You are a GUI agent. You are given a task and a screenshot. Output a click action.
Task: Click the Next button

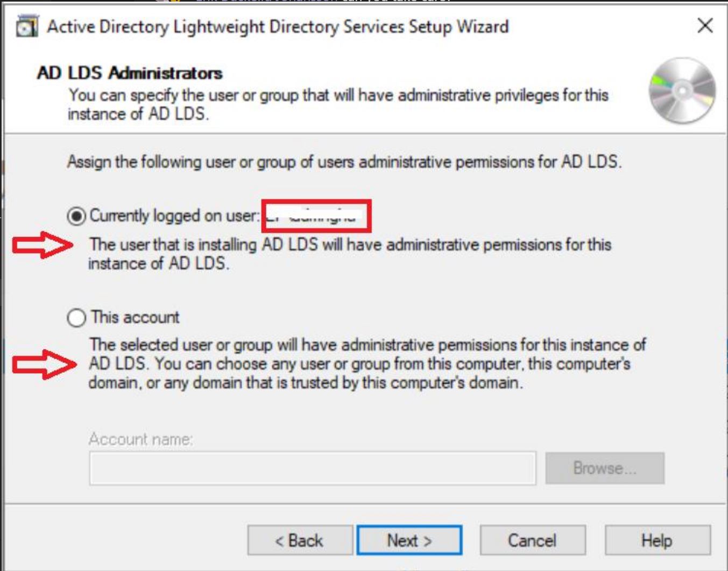[x=409, y=540]
